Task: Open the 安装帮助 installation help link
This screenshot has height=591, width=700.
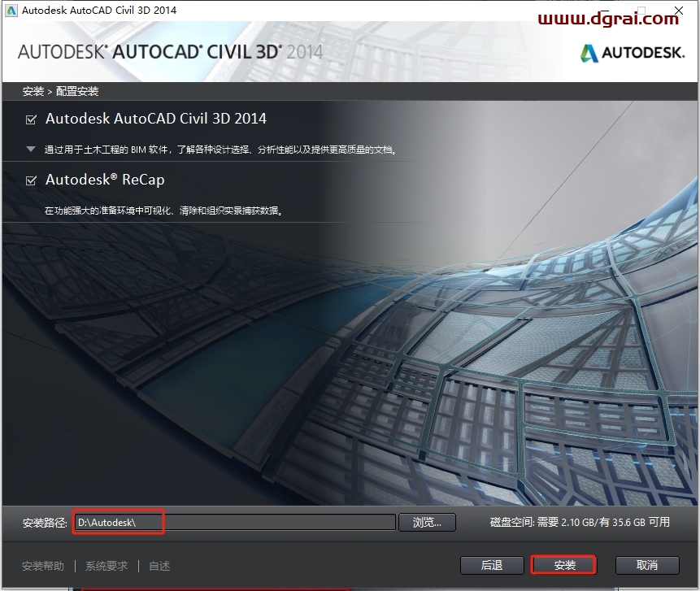Action: [x=43, y=566]
